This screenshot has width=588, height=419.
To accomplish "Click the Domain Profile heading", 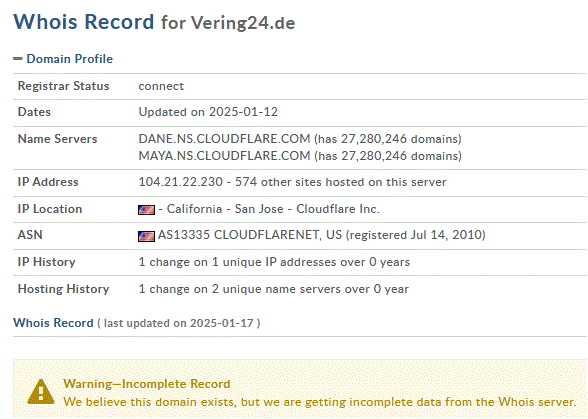I will [x=69, y=59].
